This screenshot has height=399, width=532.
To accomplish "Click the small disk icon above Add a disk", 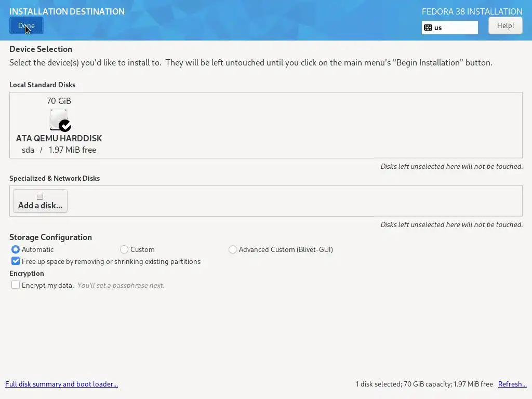I will (40, 196).
